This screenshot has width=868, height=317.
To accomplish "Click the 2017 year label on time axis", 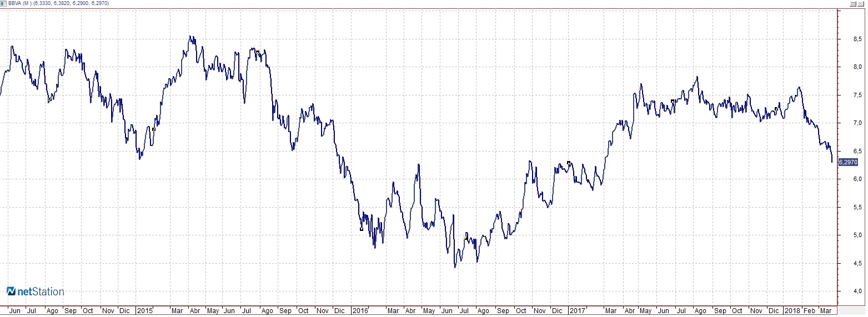I will point(578,311).
